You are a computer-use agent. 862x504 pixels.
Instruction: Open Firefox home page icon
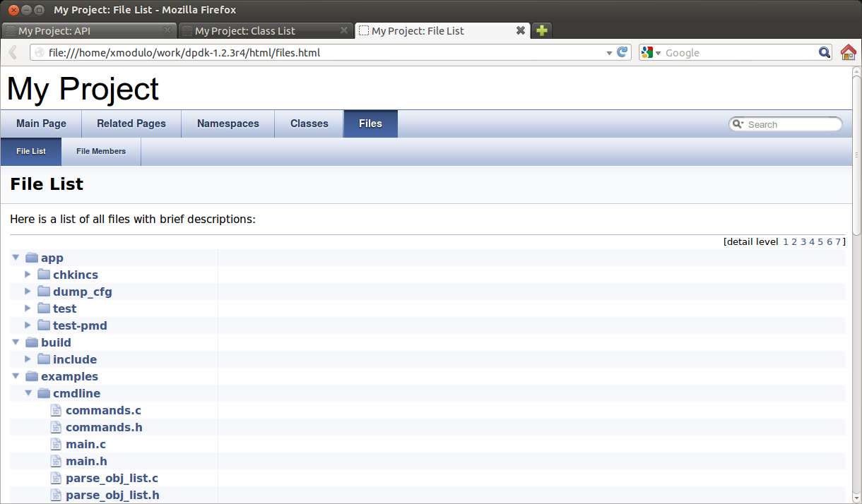point(848,52)
